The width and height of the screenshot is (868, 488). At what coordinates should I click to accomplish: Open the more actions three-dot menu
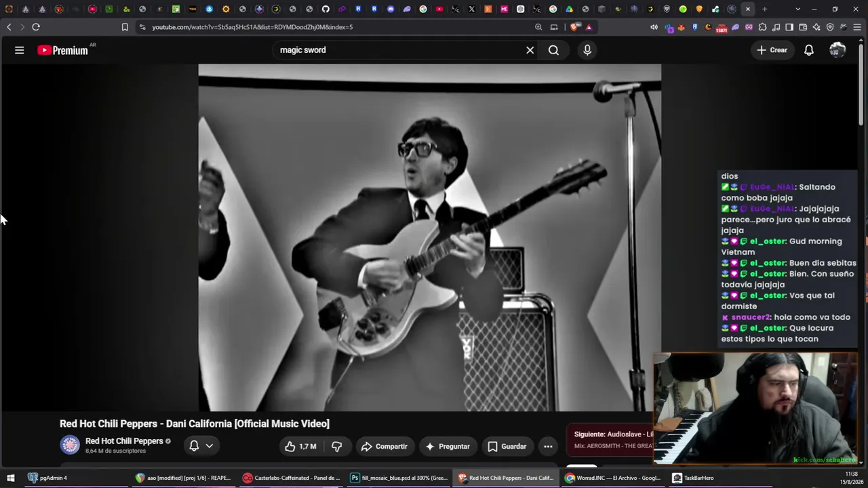pyautogui.click(x=548, y=446)
